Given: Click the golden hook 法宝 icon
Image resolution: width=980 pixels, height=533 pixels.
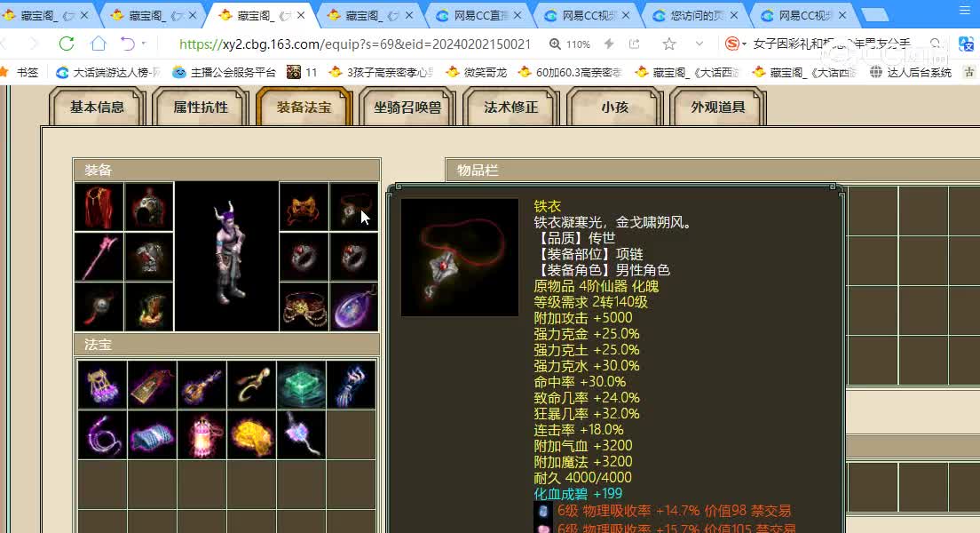Looking at the screenshot, I should coord(251,385).
